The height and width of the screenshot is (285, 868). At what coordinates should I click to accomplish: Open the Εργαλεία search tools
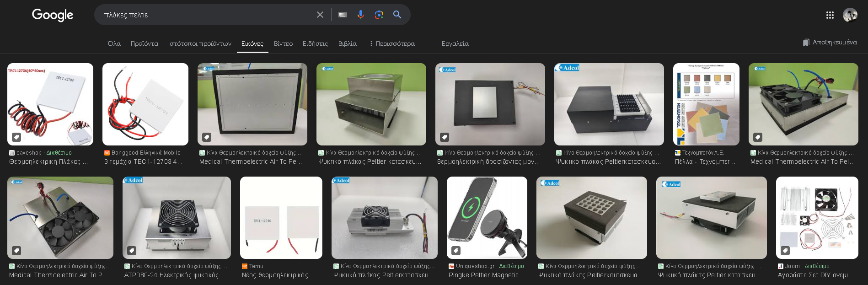point(455,43)
